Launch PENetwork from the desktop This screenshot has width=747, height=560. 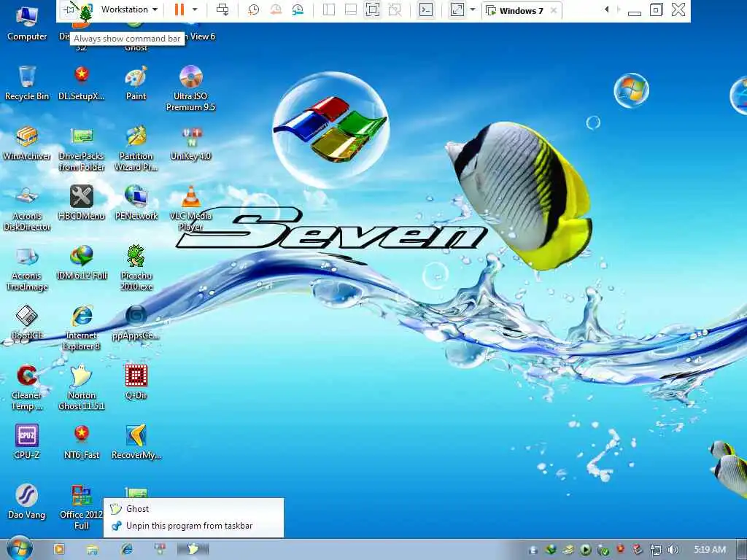[136, 203]
